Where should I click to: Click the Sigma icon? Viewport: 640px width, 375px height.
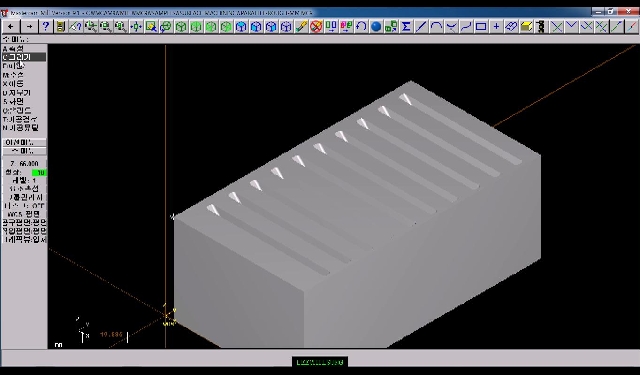(406, 27)
